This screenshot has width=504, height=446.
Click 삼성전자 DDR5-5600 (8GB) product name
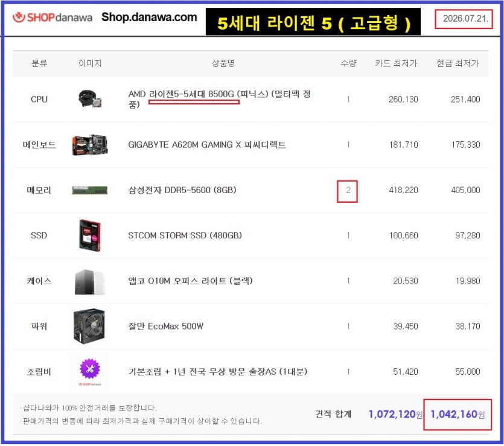tap(182, 190)
